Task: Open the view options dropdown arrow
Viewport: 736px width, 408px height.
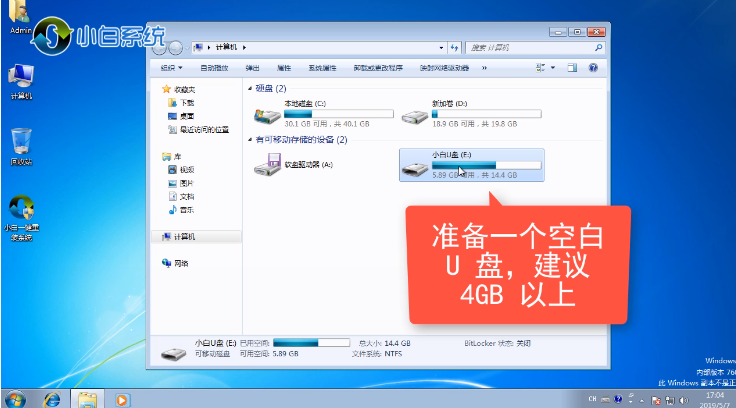Action: pyautogui.click(x=553, y=68)
